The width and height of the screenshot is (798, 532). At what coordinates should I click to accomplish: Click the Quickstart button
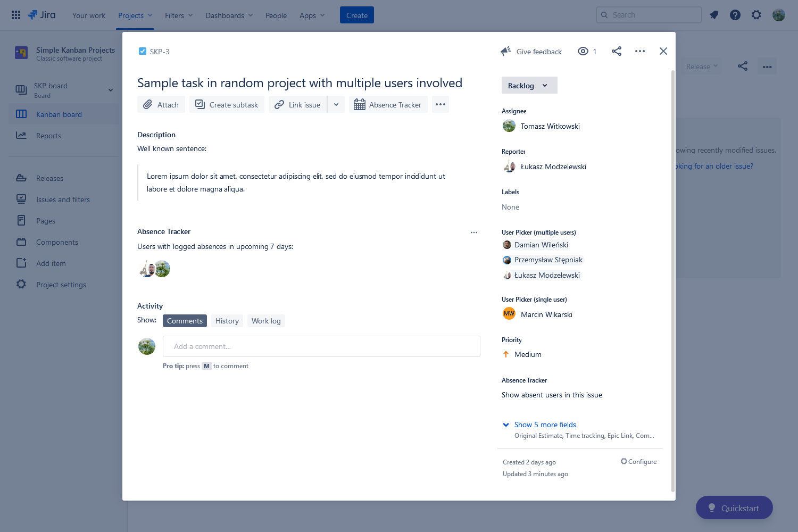coord(734,508)
